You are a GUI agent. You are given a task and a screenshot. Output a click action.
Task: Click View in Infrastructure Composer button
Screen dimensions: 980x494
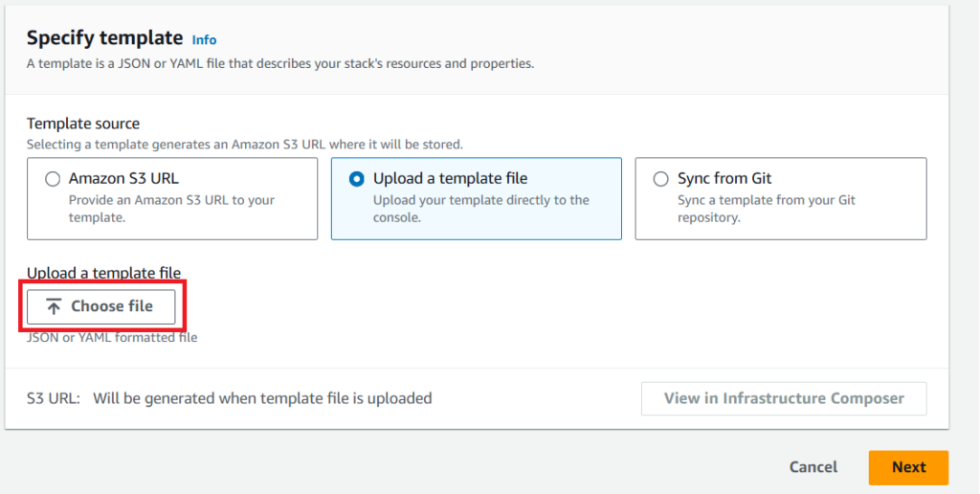pos(783,398)
